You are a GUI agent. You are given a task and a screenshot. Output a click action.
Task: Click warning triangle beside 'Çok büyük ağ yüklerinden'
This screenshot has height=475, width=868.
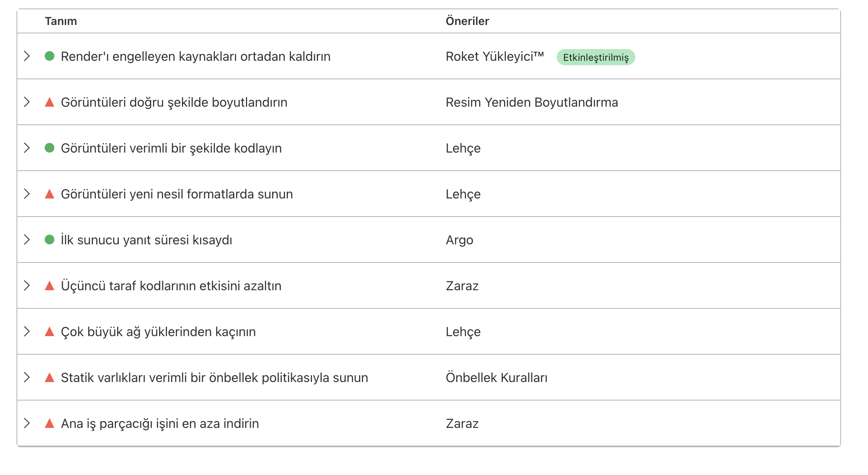pyautogui.click(x=50, y=332)
